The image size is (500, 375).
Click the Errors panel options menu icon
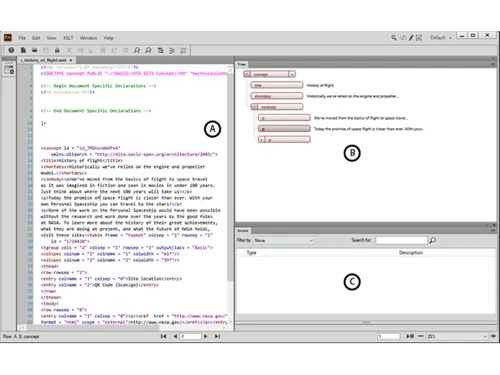[x=493, y=230]
